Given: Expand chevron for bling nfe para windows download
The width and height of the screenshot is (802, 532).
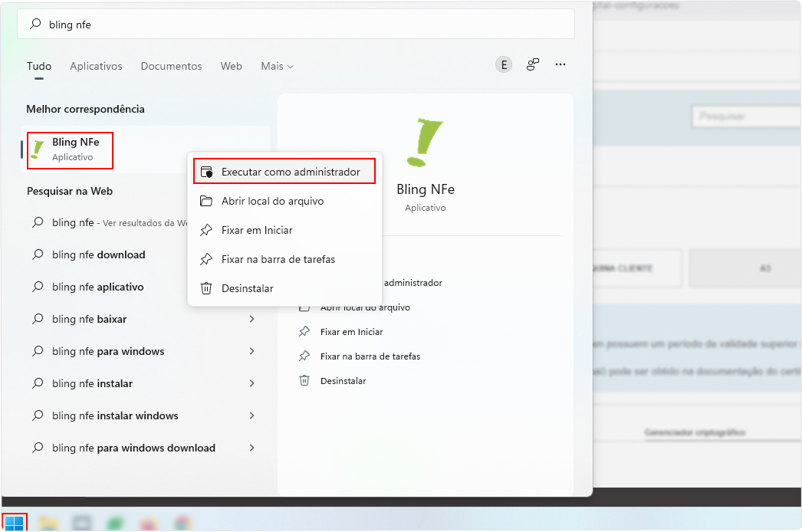Looking at the screenshot, I should coord(251,448).
